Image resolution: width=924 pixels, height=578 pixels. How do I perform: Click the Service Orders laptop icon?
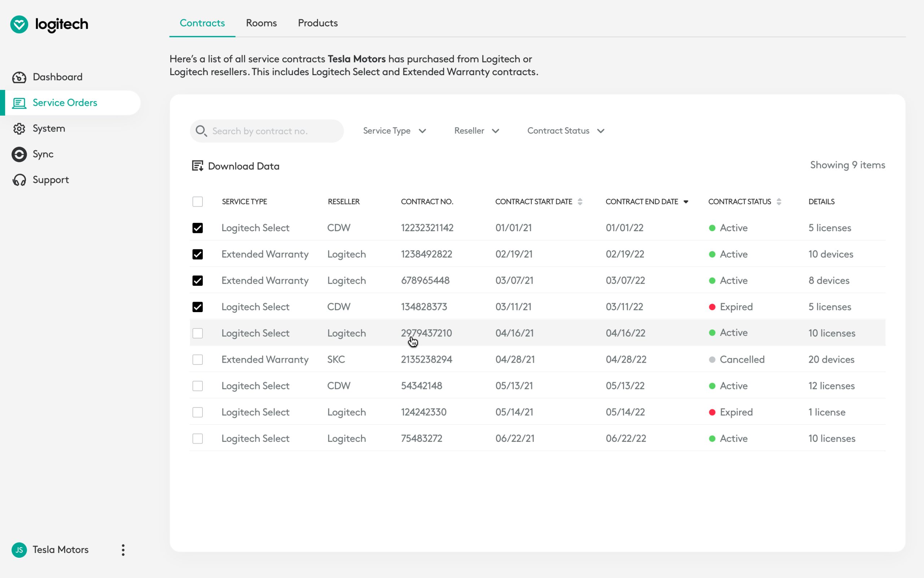point(19,103)
